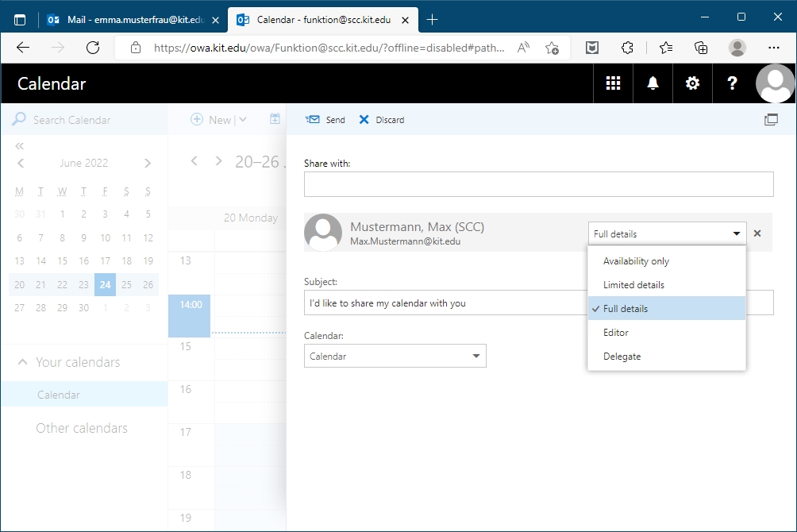Collapse the permission level dropdown
797x532 pixels.
737,233
